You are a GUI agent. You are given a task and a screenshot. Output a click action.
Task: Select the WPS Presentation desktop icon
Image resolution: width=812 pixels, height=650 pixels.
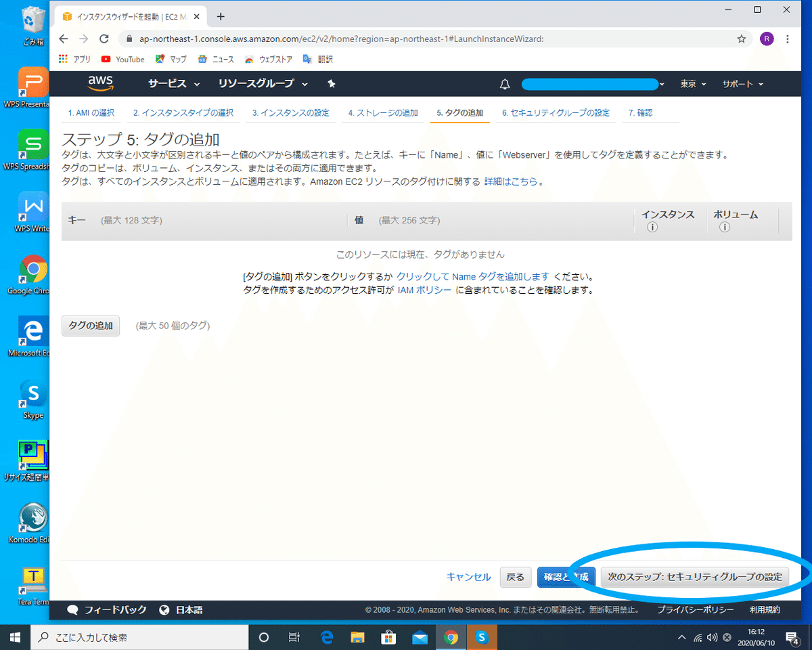click(33, 88)
